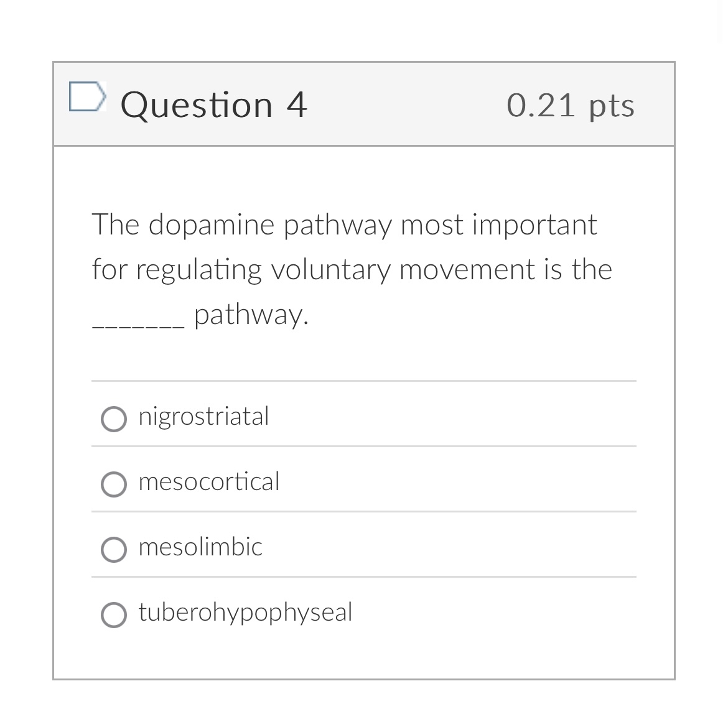Click the question prompt paragraph
The width and height of the screenshot is (728, 704).
point(352,269)
